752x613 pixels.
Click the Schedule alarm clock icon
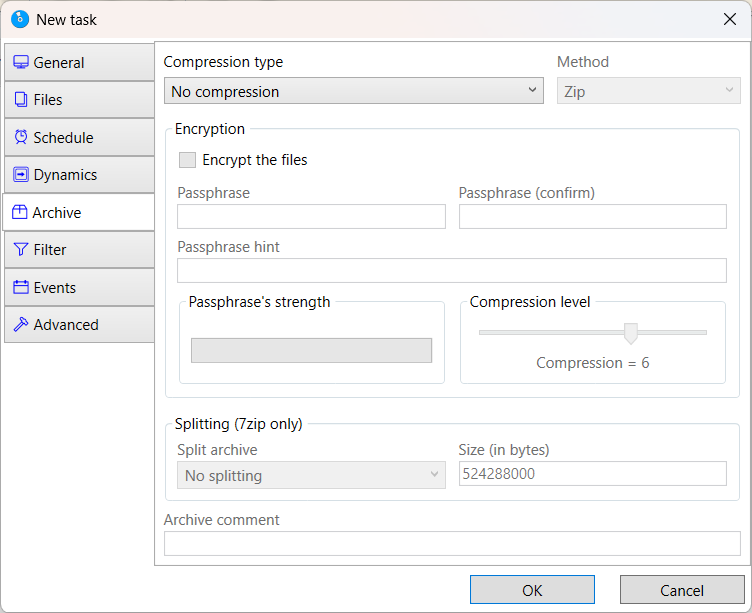(x=21, y=138)
